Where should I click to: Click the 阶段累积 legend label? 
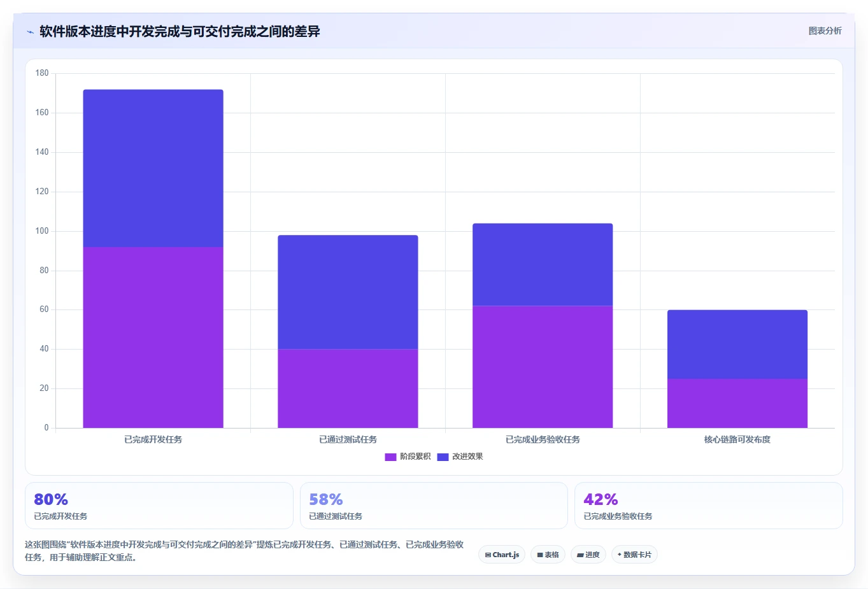[415, 457]
